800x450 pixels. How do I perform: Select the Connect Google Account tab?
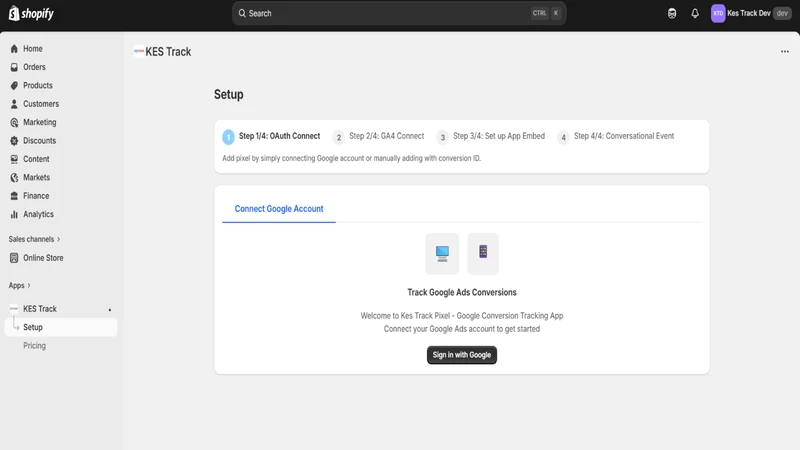(279, 209)
